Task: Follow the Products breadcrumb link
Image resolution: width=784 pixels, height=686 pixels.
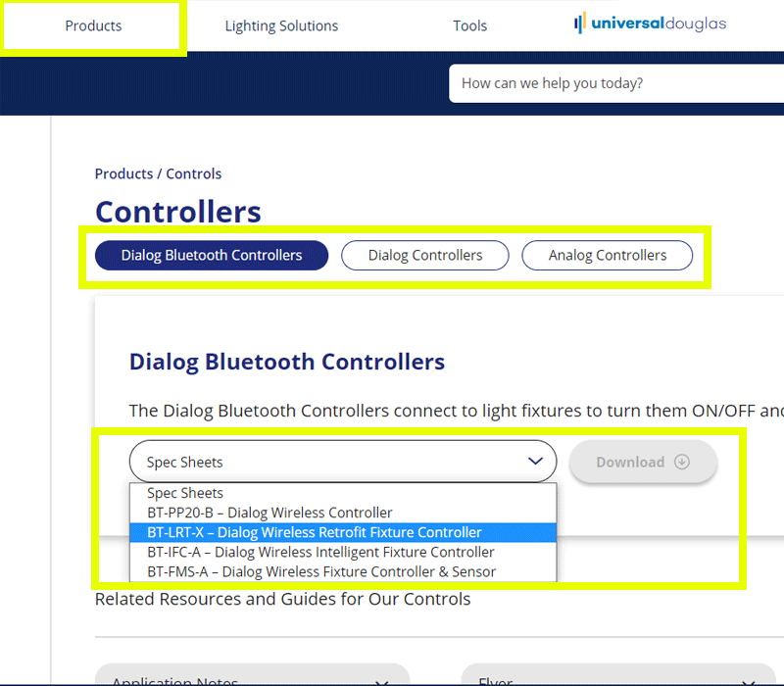Action: coord(124,173)
